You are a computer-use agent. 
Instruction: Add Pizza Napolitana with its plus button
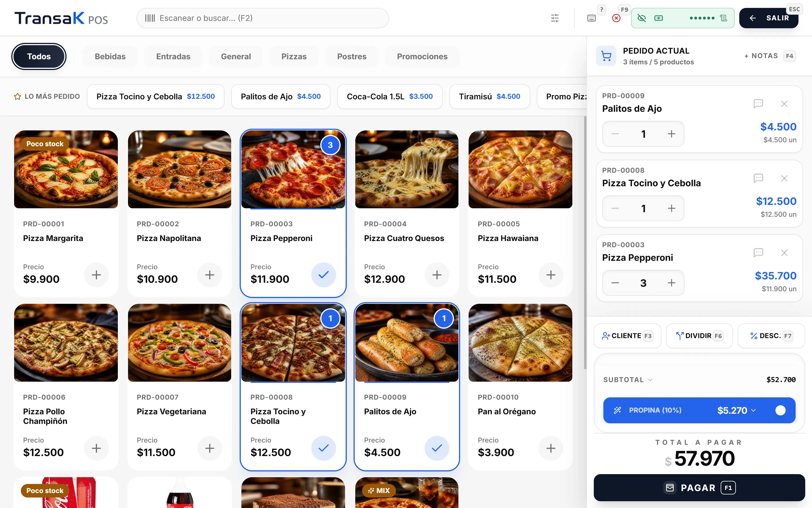[210, 275]
